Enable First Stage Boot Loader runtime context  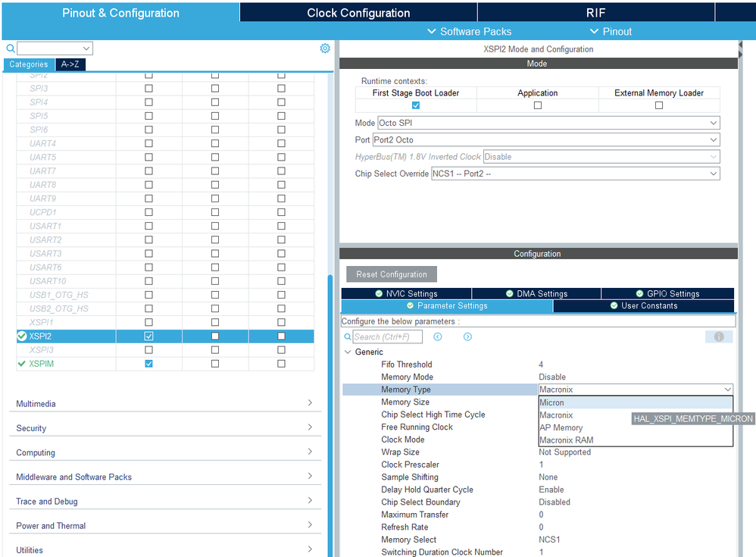[416, 105]
